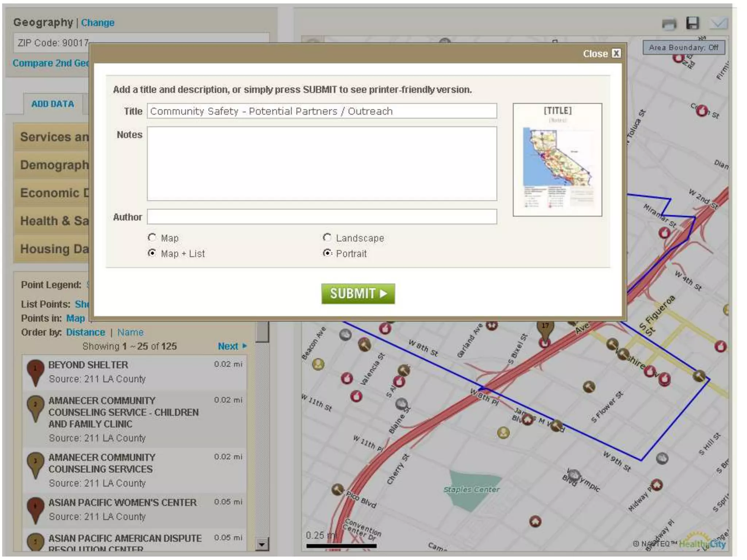Toggle the Area Boundary Off button
This screenshot has width=747, height=560.
[684, 47]
